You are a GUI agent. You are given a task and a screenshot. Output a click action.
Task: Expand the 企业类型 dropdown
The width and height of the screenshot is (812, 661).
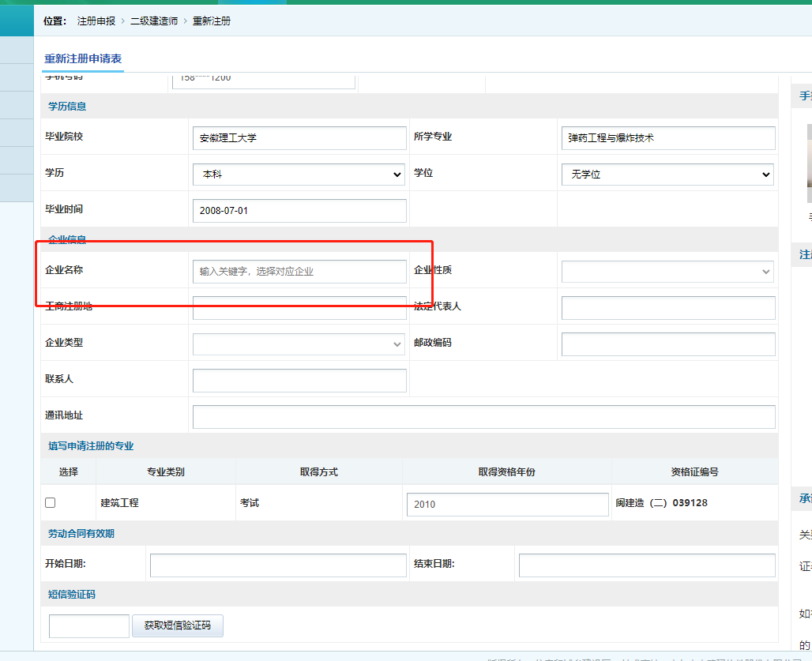tap(299, 344)
